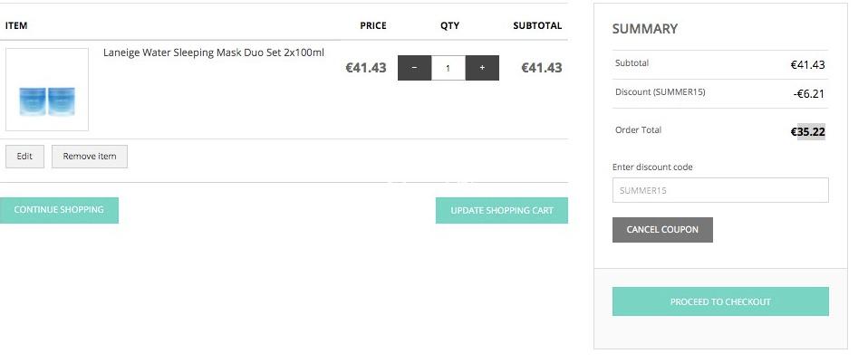Click the Discount (SUMMER15) label

click(661, 91)
